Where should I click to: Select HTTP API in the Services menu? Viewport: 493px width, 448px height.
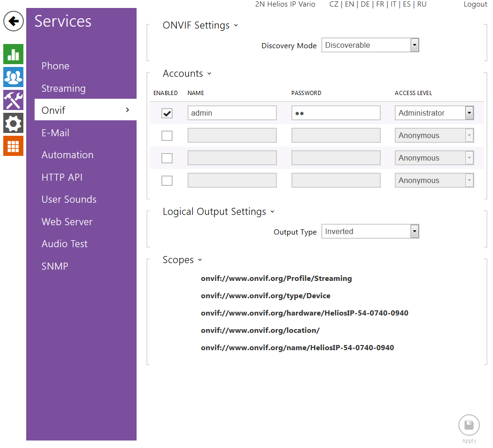62,177
